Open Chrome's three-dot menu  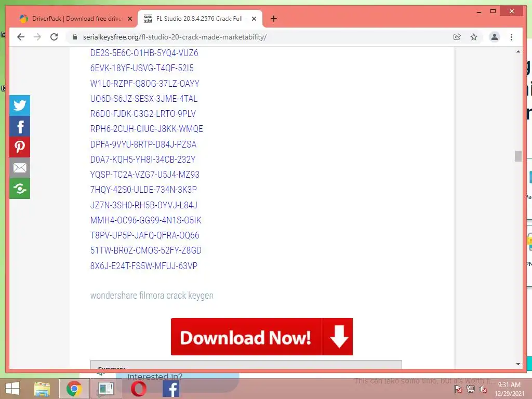pos(511,37)
